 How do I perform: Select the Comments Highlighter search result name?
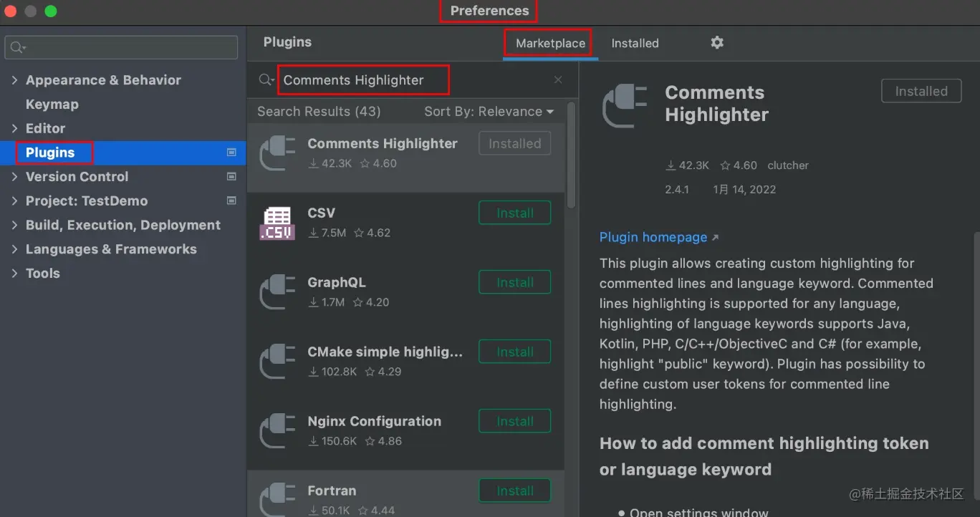pos(383,143)
